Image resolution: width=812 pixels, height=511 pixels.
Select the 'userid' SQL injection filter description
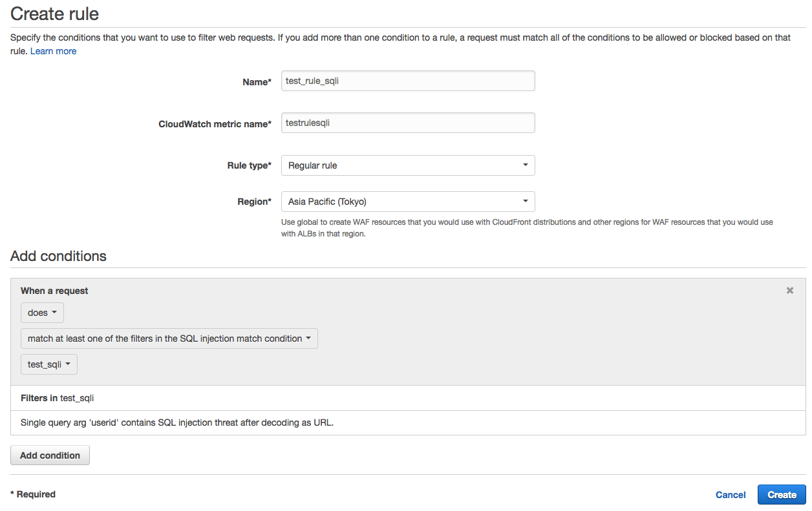tap(177, 423)
